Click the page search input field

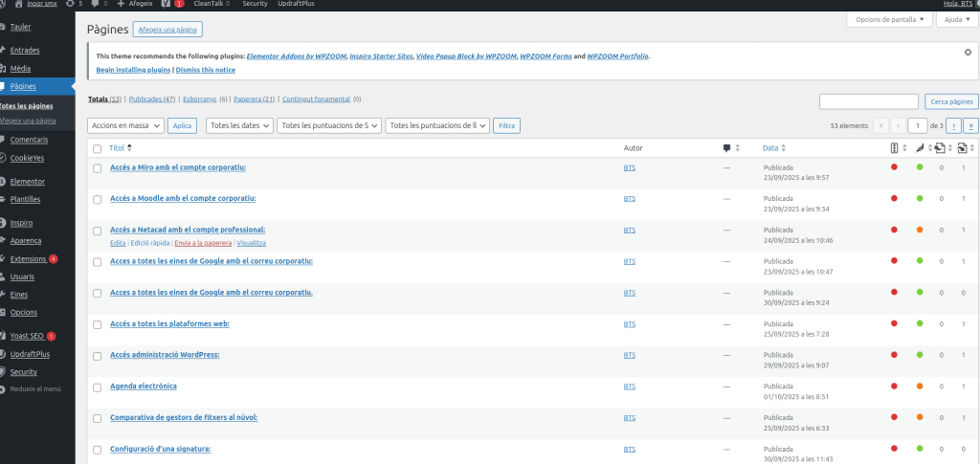[870, 101]
